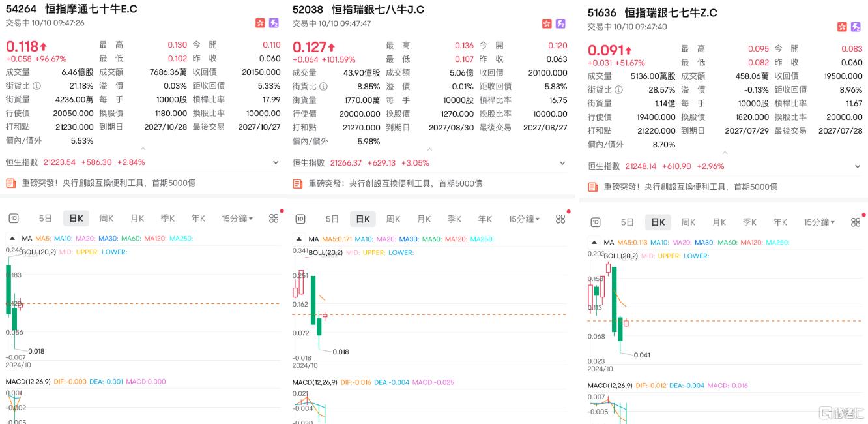Open 街貨比 info icon in 52038 panel
Image resolution: width=868 pixels, height=424 pixels.
(x=323, y=86)
